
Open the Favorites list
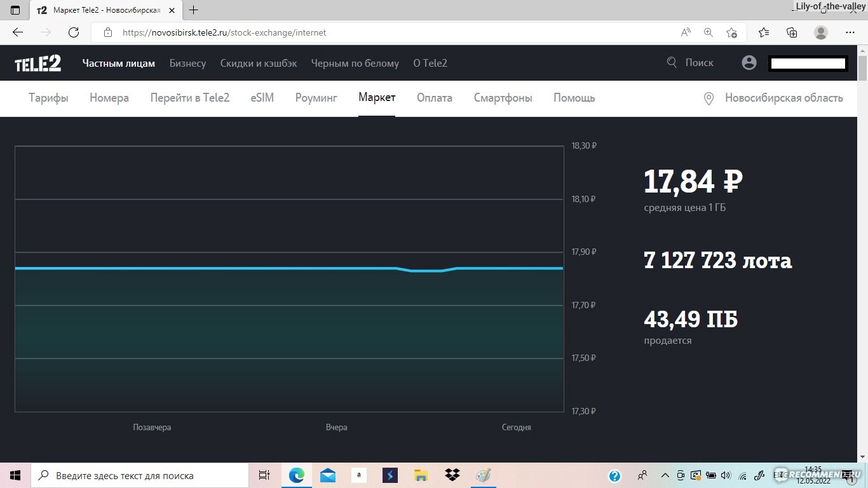click(764, 32)
